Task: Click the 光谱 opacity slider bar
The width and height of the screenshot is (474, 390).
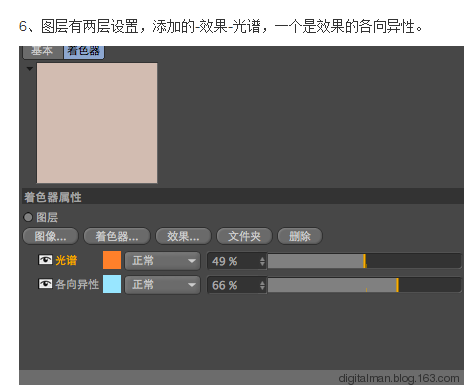Action: point(365,261)
